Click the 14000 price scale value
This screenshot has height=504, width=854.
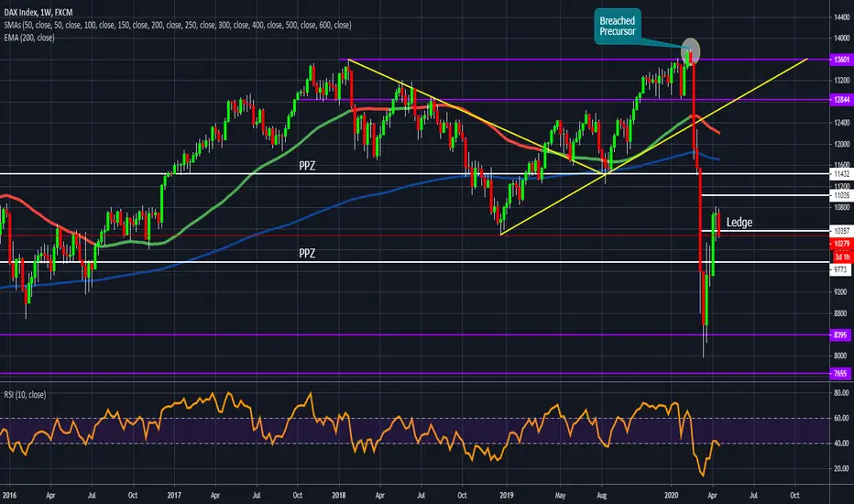[x=841, y=38]
